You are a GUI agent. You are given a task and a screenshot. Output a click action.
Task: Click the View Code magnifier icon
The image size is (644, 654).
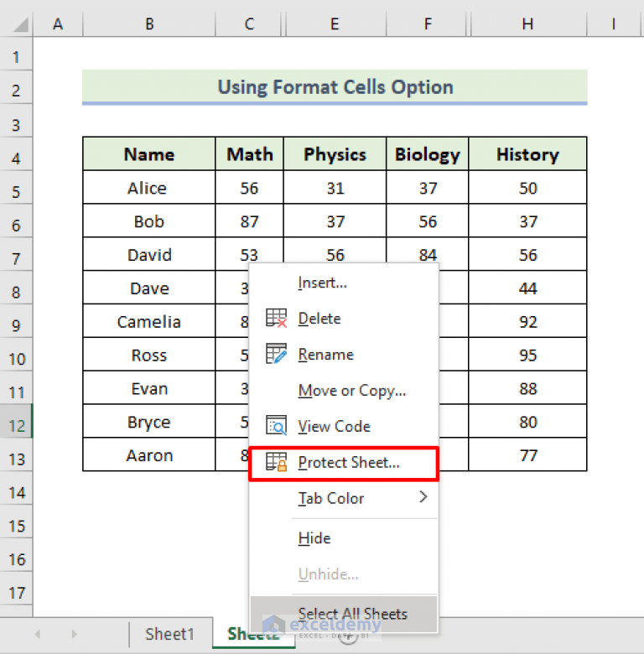click(x=276, y=425)
